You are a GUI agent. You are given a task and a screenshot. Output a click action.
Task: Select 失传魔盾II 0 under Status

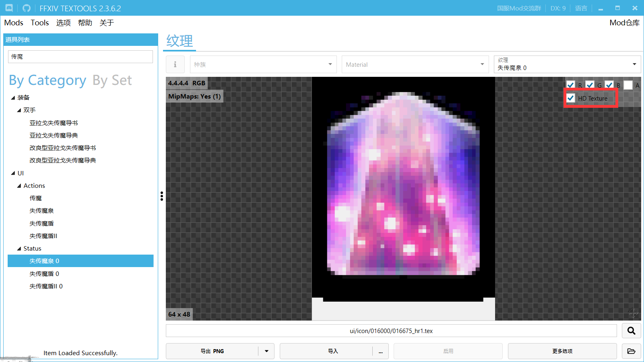coord(46,286)
